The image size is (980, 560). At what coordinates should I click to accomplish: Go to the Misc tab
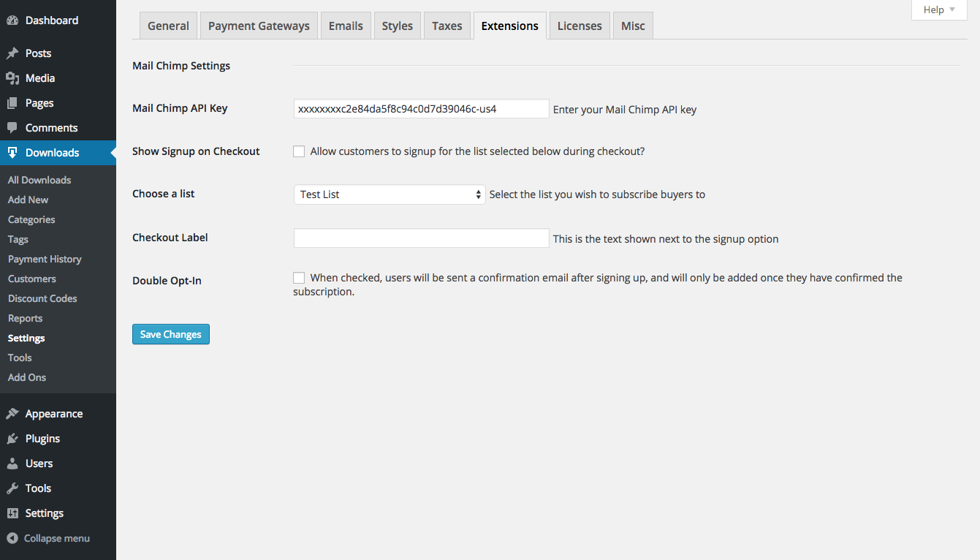tap(633, 26)
